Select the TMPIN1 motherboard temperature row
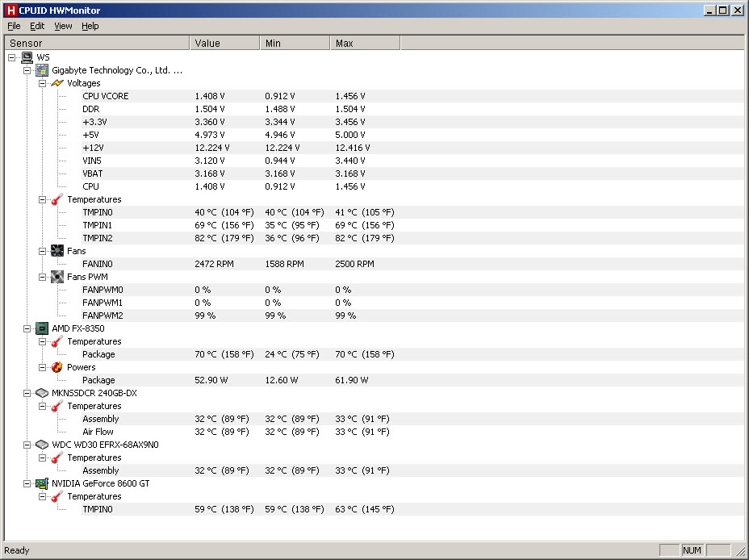The image size is (749, 560). (x=412, y=225)
